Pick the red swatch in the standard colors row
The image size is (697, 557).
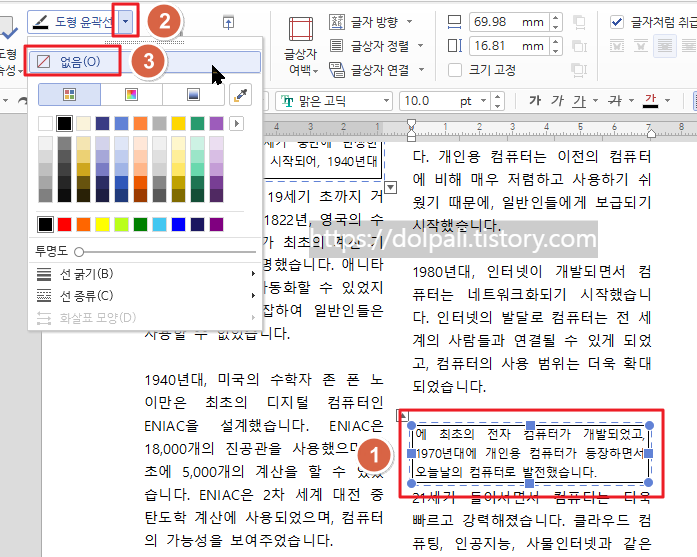pyautogui.click(x=64, y=224)
